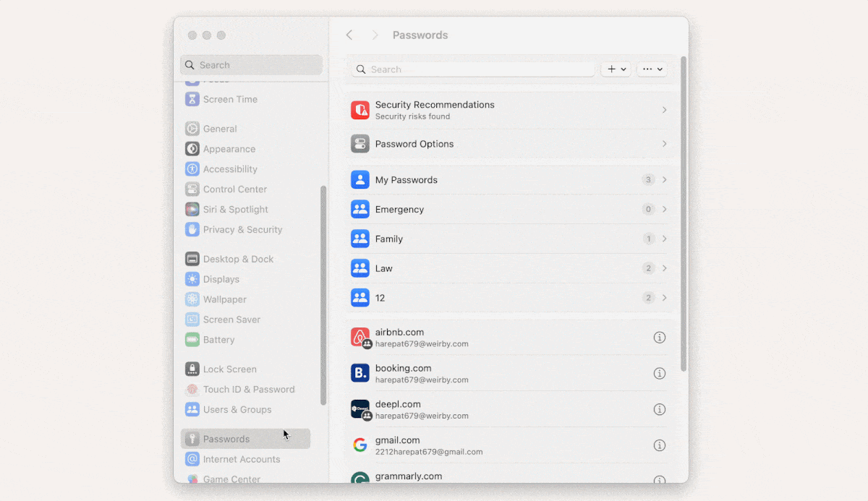The height and width of the screenshot is (501, 868).
Task: Click the sidebar Search field
Action: (x=251, y=65)
